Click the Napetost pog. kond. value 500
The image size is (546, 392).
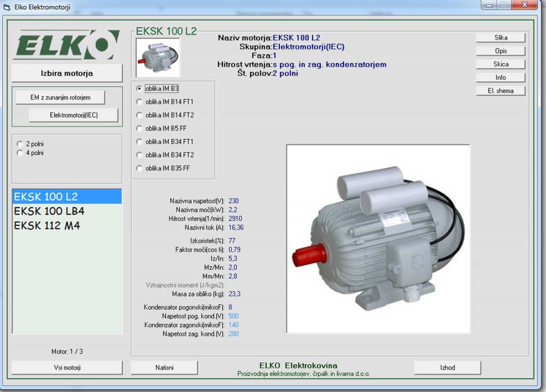(233, 316)
